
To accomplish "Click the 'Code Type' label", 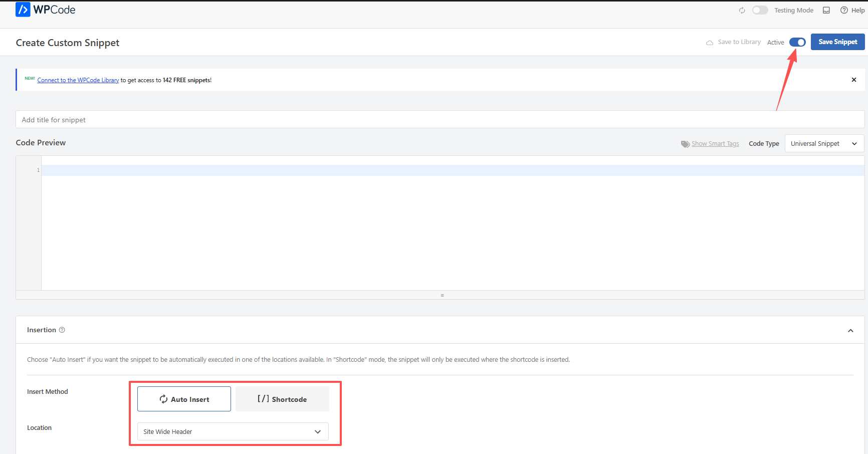I will [764, 144].
